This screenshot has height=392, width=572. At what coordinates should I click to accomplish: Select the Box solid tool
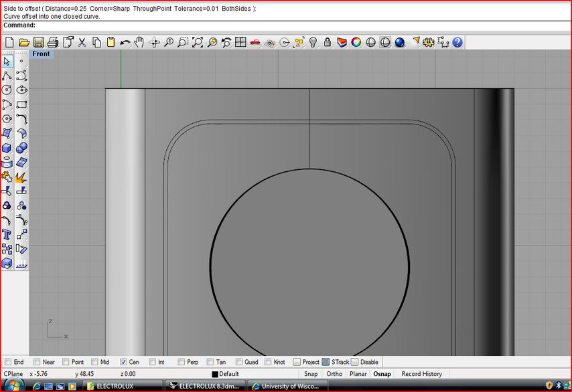coord(7,148)
